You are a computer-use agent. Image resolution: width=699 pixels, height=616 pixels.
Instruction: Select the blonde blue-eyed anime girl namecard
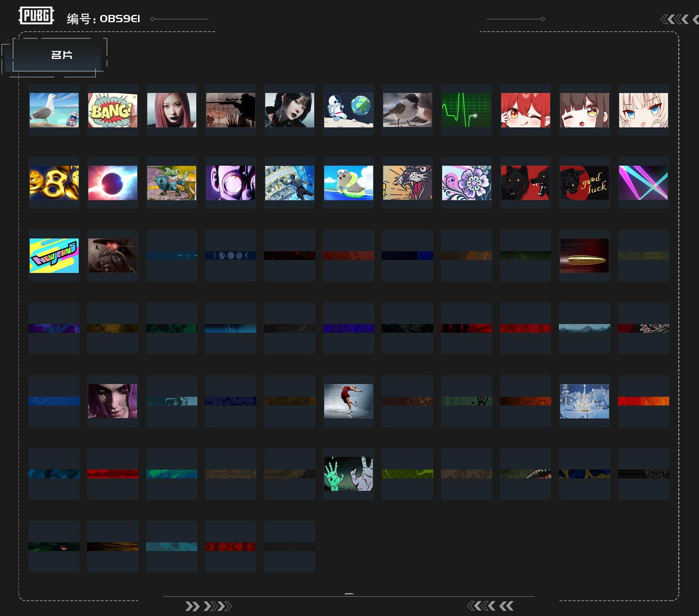(x=643, y=110)
